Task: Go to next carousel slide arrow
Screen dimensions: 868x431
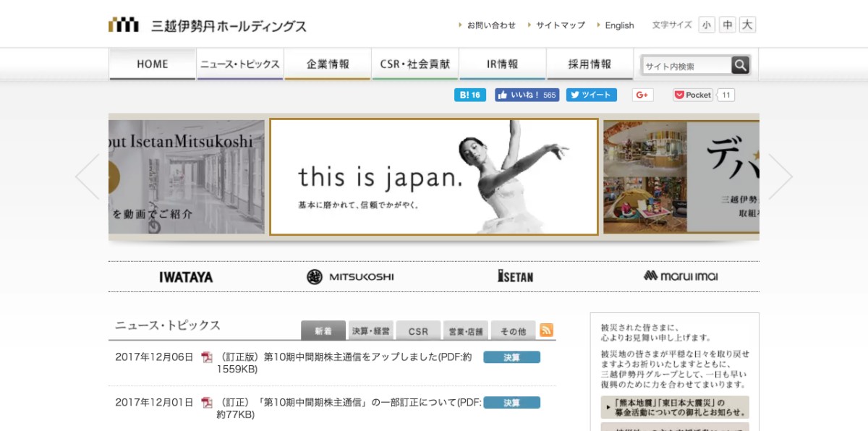Action: tap(780, 176)
